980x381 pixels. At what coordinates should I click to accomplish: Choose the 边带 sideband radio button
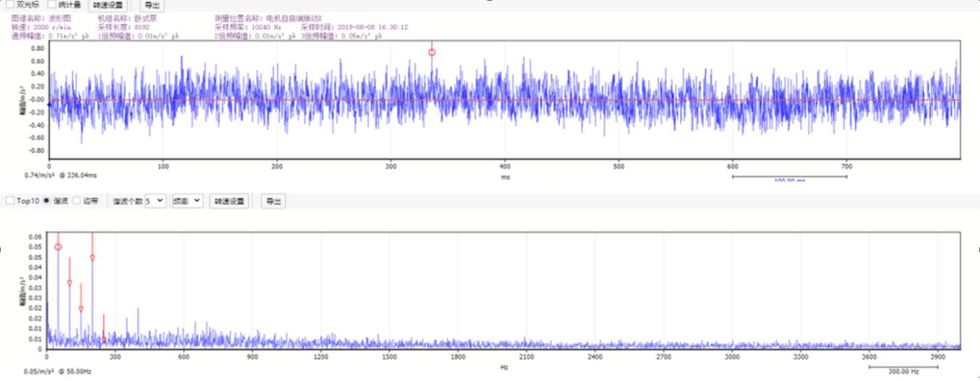pyautogui.click(x=77, y=201)
